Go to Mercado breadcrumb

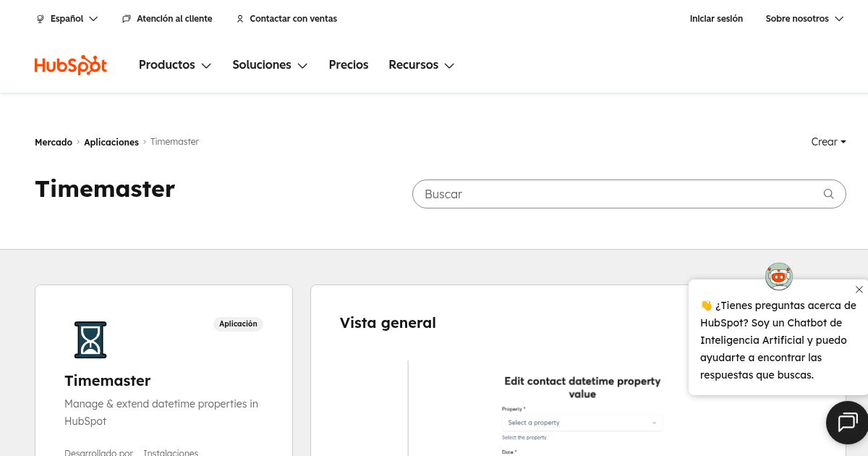point(54,142)
